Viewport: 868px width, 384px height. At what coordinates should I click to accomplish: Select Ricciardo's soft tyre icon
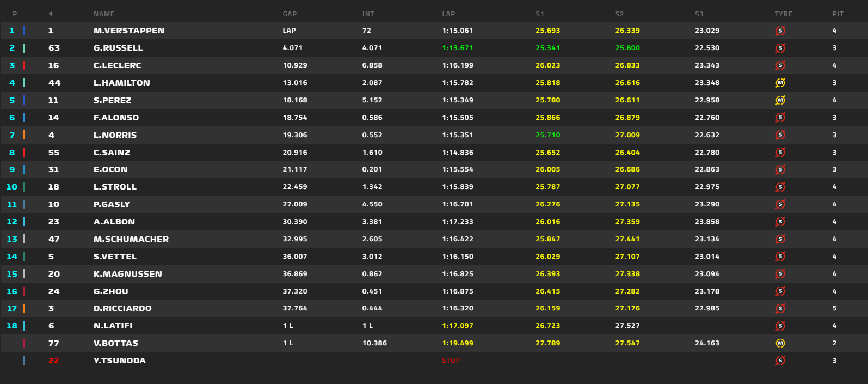[x=780, y=308]
